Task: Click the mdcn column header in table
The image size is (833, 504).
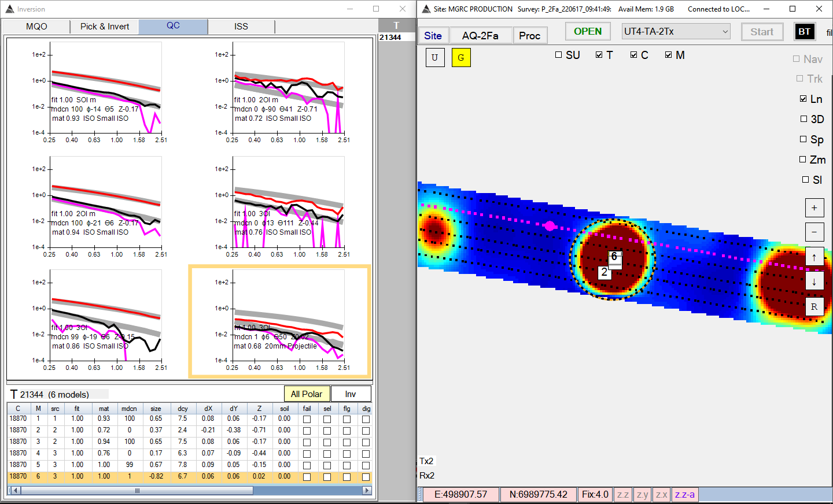Action: pyautogui.click(x=129, y=409)
